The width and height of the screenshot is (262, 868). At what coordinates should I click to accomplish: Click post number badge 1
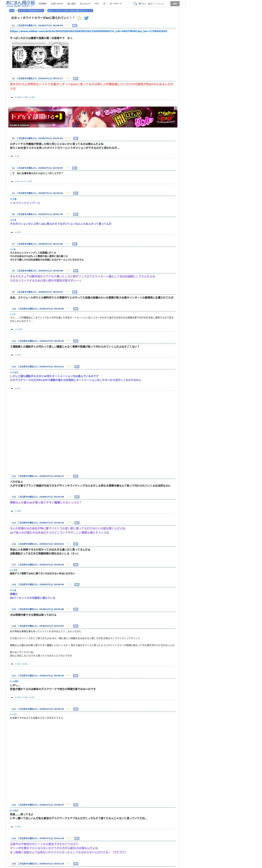click(x=13, y=26)
